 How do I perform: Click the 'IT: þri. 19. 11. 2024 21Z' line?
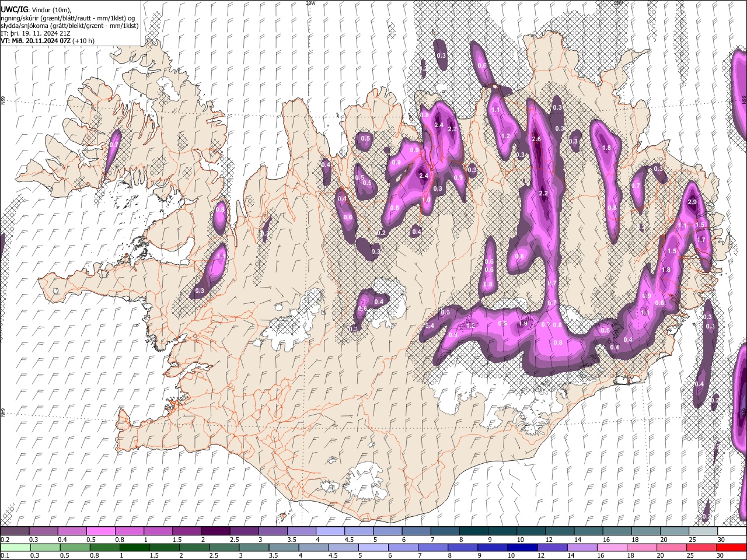35,33
